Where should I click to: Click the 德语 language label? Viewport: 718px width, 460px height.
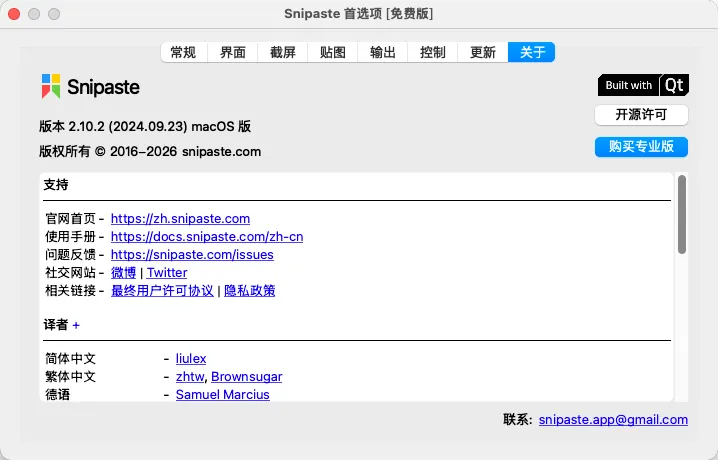pos(58,394)
